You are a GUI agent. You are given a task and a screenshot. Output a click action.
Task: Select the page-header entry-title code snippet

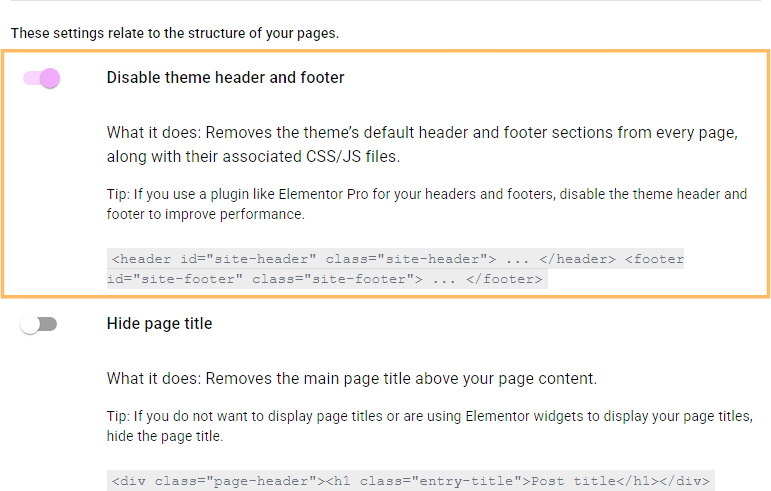tap(411, 481)
